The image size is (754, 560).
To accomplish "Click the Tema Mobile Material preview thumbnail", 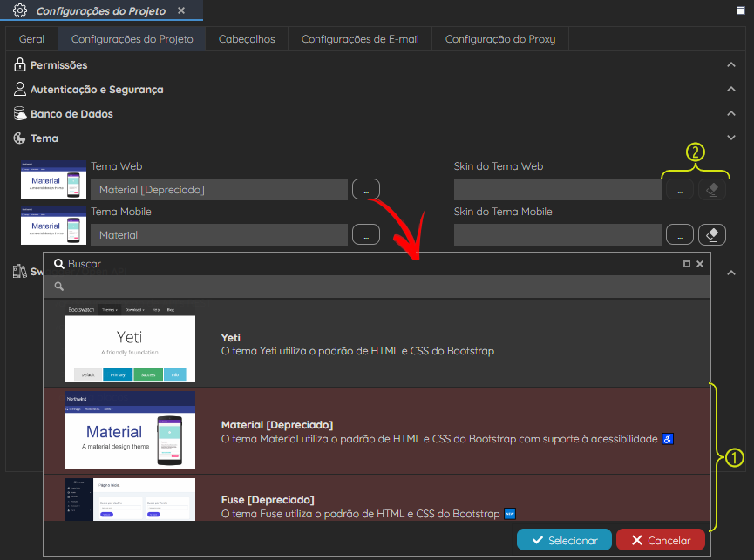I will [53, 226].
